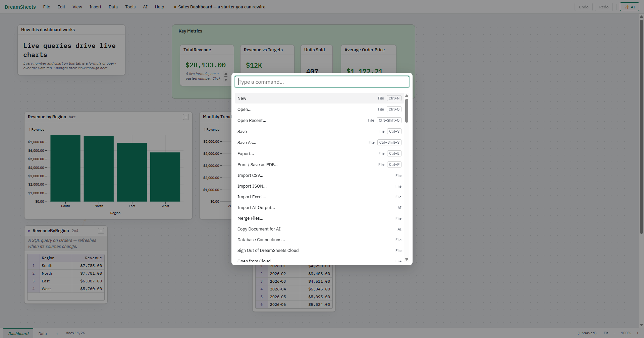Zoom out with the minus button
This screenshot has width=644, height=338.
click(x=614, y=333)
